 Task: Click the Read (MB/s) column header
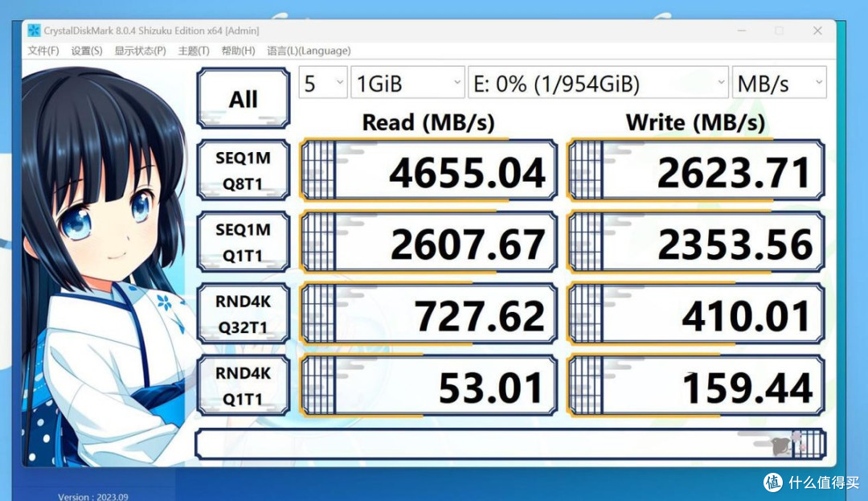[428, 122]
